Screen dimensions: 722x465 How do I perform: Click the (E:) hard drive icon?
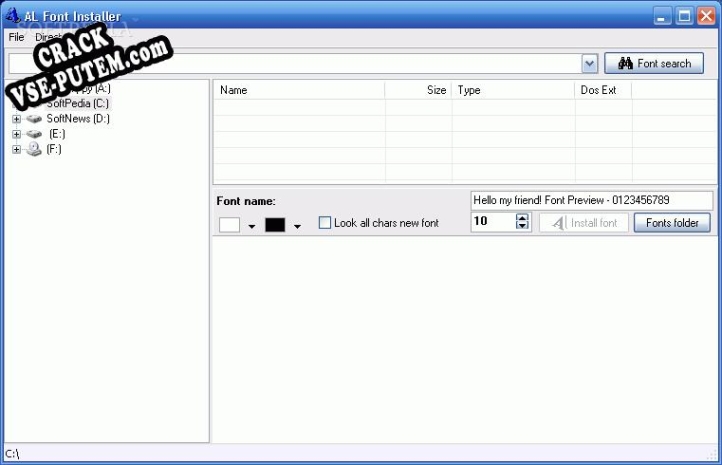pyautogui.click(x=34, y=134)
